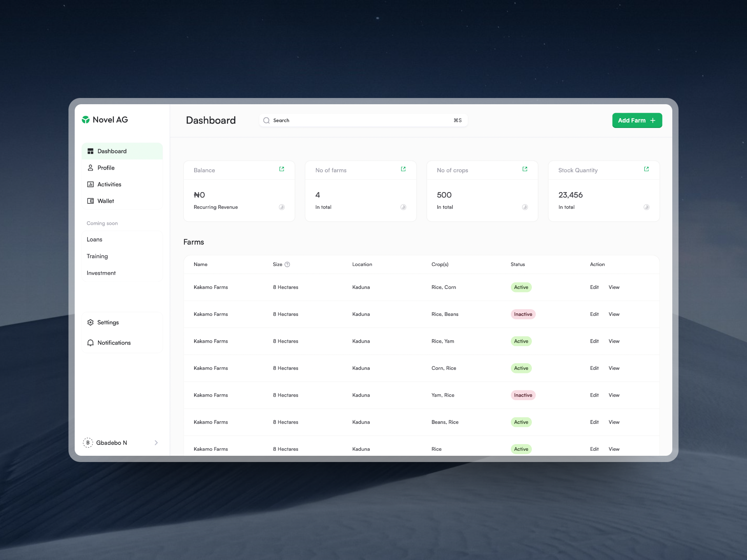This screenshot has height=560, width=747.
Task: Click the Crop(s) column header
Action: (440, 264)
